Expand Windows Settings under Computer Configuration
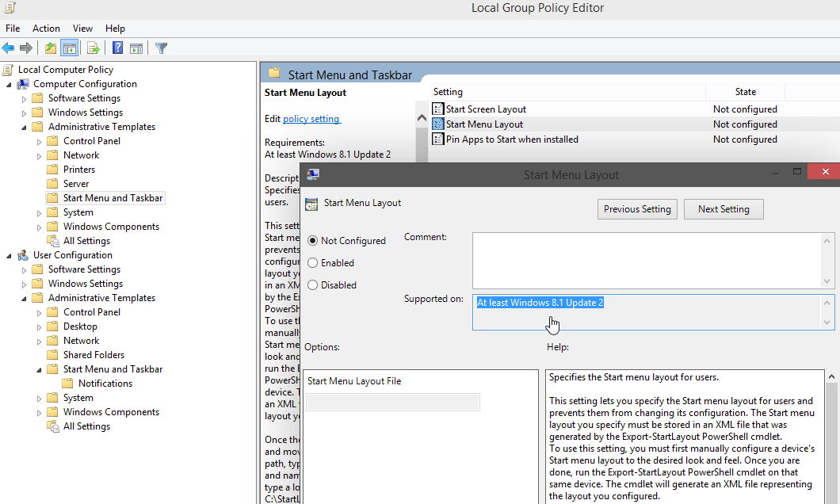Viewport: 840px width, 504px height. tap(24, 113)
